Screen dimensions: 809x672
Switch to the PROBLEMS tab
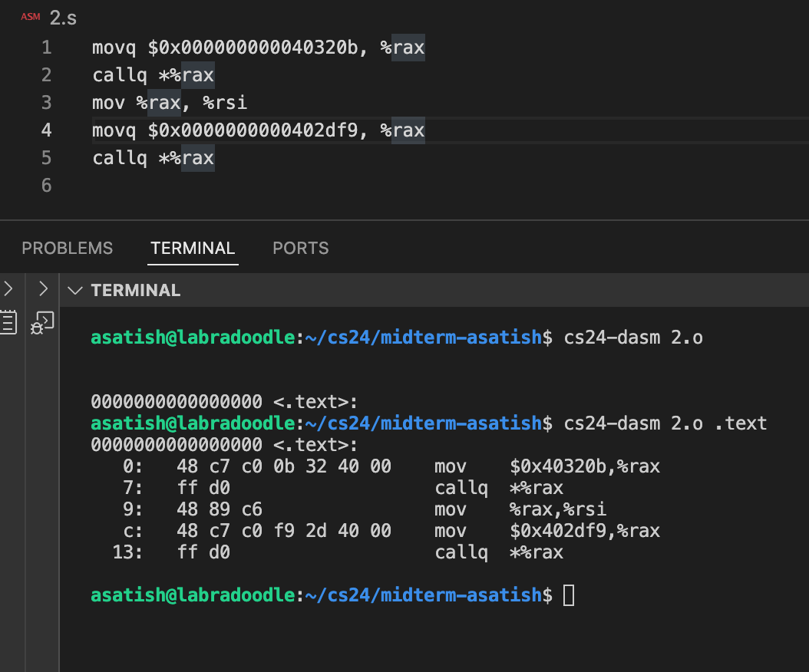(x=67, y=248)
